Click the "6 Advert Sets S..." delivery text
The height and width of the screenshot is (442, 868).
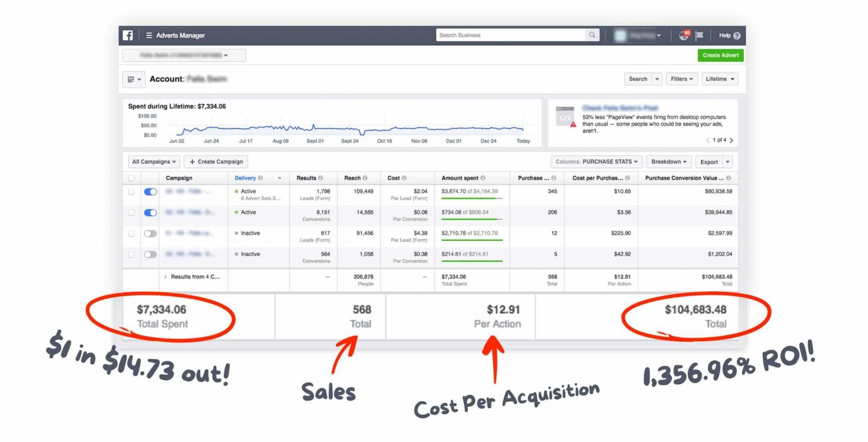point(260,199)
